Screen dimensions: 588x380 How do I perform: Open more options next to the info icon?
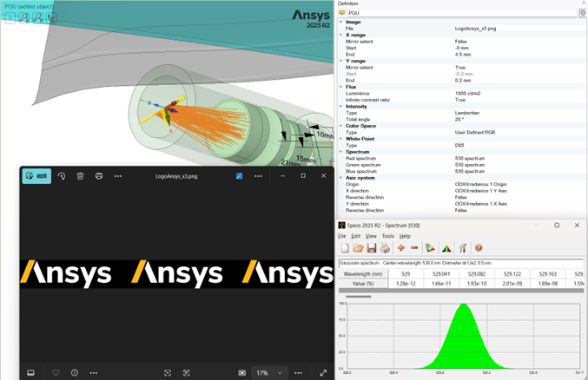point(94,373)
